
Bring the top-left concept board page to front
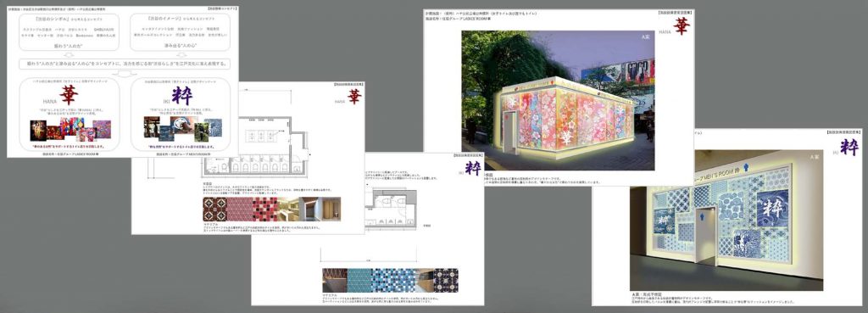(122, 81)
